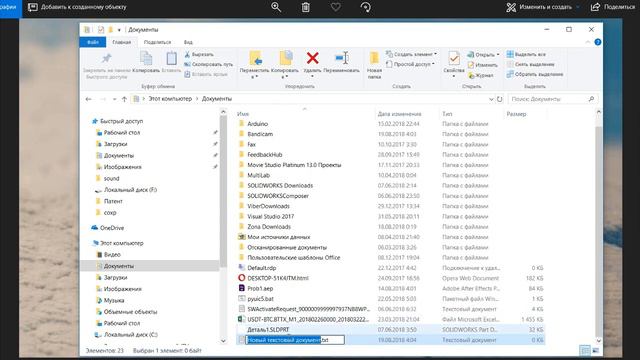Click Журнал history command

tap(481, 75)
